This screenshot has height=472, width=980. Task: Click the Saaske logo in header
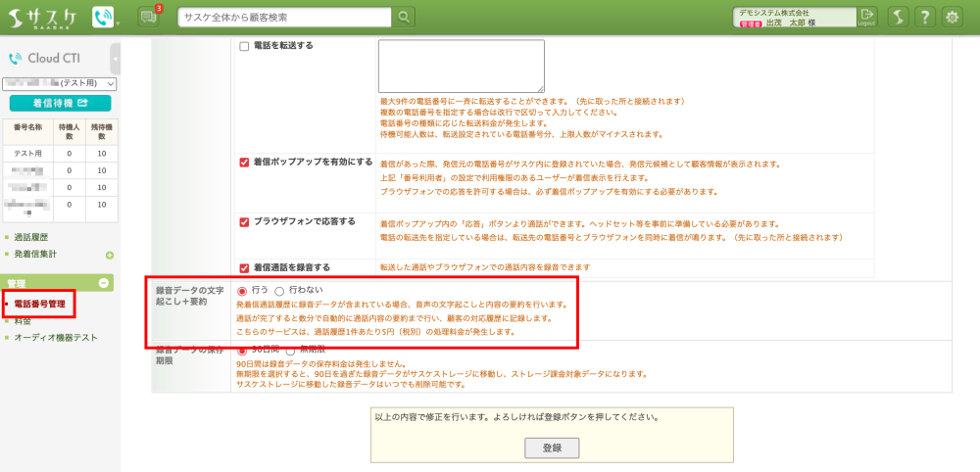click(44, 17)
